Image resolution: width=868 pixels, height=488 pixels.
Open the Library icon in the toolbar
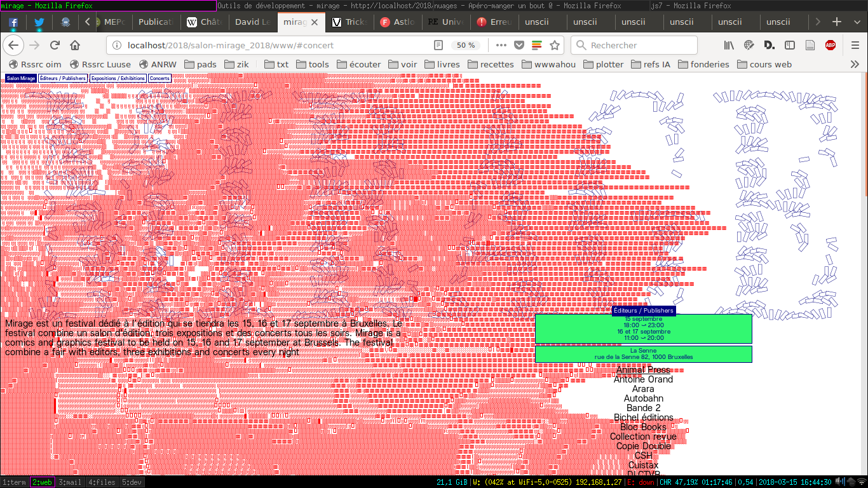click(x=729, y=45)
